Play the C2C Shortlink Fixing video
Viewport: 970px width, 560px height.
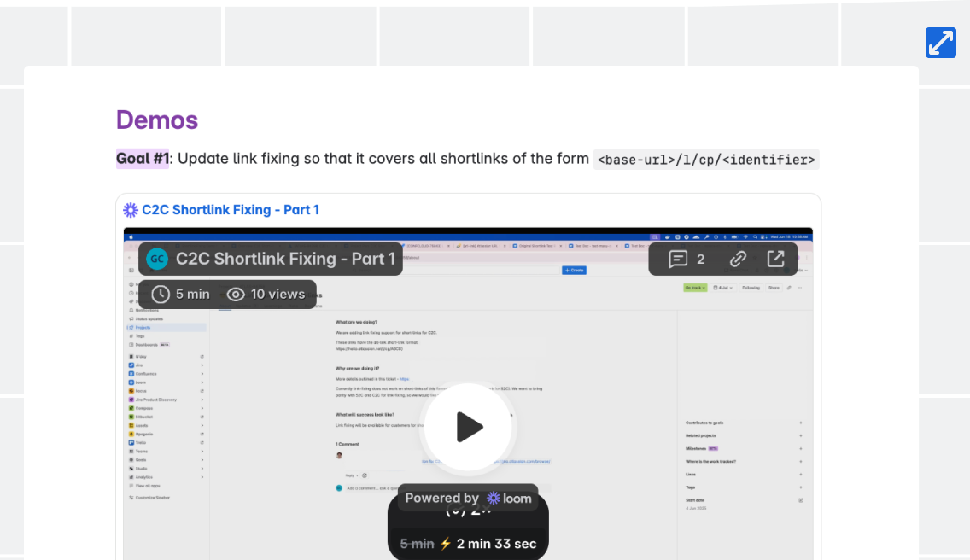(468, 427)
